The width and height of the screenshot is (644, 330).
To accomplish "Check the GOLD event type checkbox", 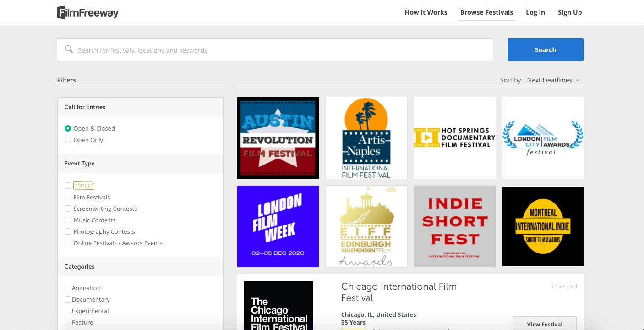I will (68, 186).
